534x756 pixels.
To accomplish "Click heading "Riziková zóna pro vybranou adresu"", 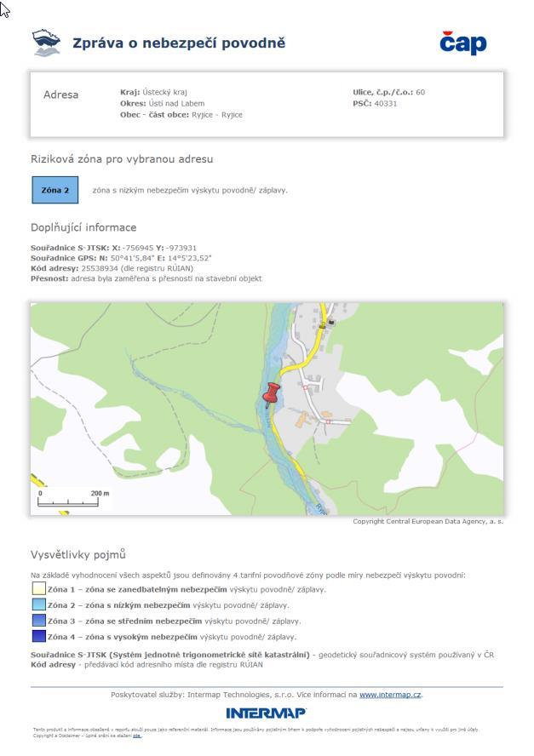I will click(122, 159).
